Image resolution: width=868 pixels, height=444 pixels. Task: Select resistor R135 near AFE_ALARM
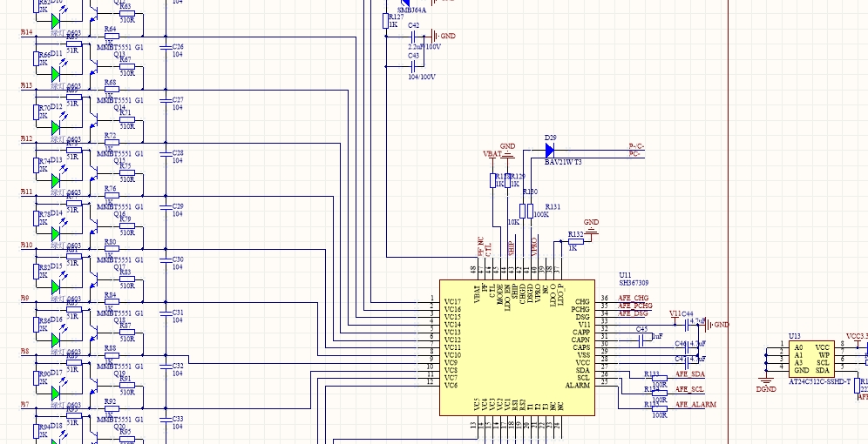pyautogui.click(x=660, y=408)
